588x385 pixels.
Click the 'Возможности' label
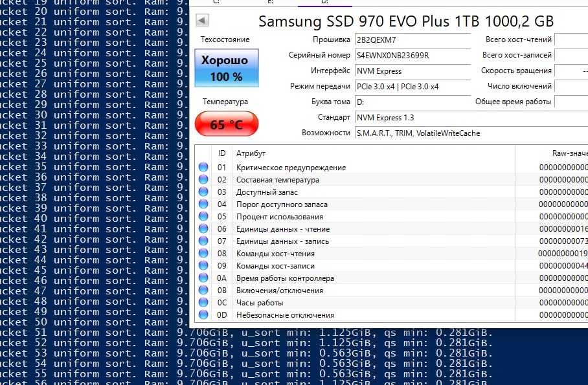[x=326, y=133]
